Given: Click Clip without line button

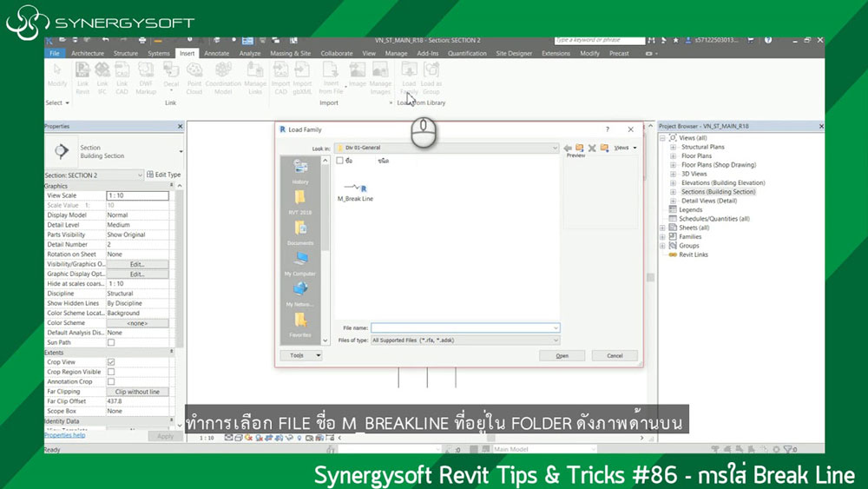Looking at the screenshot, I should [x=137, y=392].
